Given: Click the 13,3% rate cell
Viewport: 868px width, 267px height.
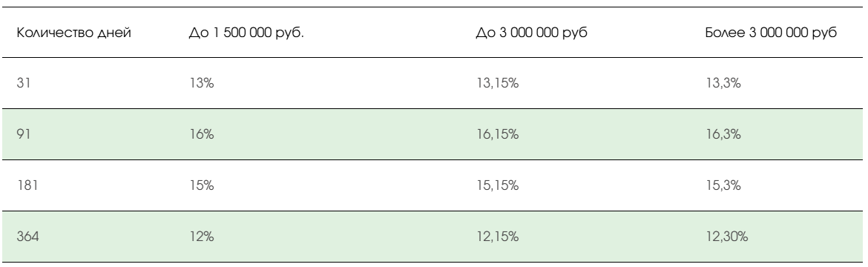Looking at the screenshot, I should click(x=723, y=84).
